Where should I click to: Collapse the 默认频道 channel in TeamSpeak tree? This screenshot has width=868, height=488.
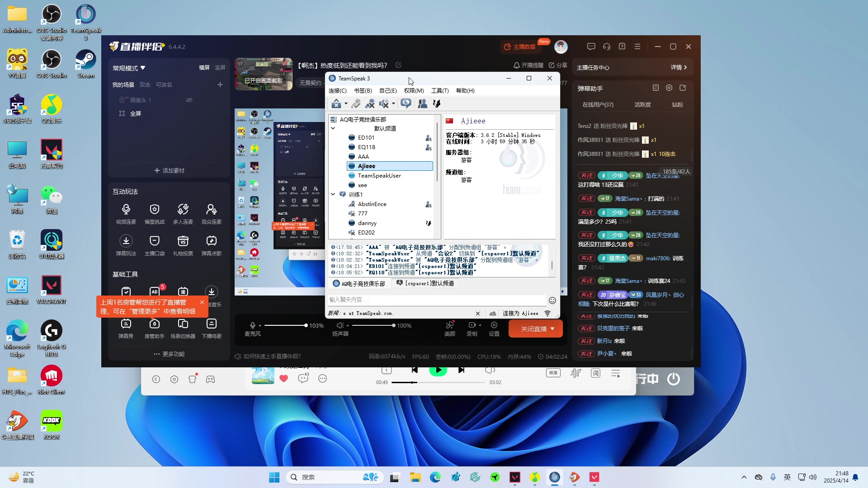tap(333, 128)
